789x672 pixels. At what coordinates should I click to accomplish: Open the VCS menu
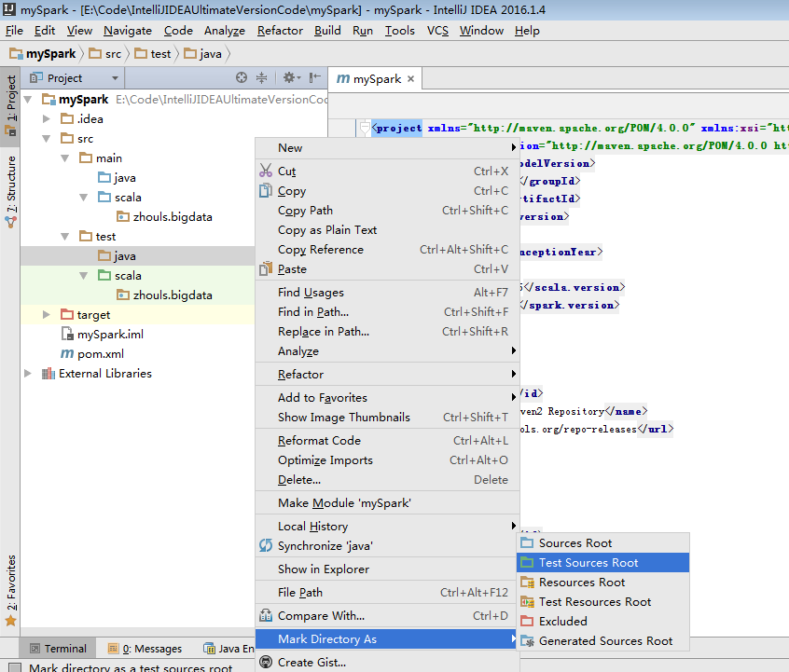[x=437, y=31]
